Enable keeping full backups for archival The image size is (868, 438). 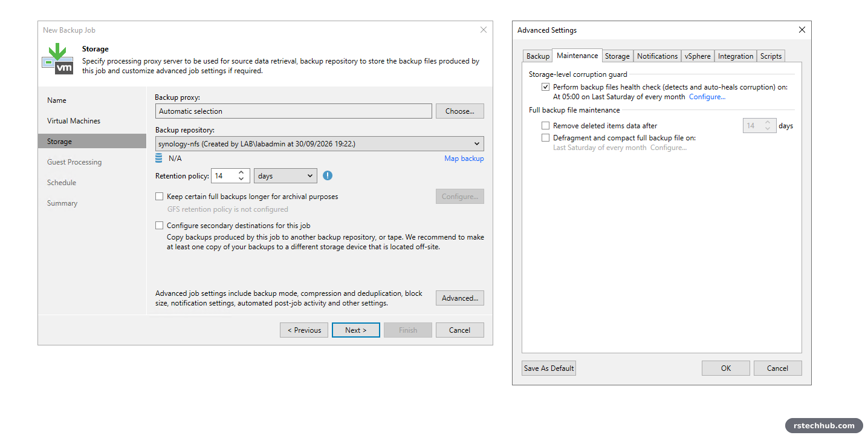[160, 197]
